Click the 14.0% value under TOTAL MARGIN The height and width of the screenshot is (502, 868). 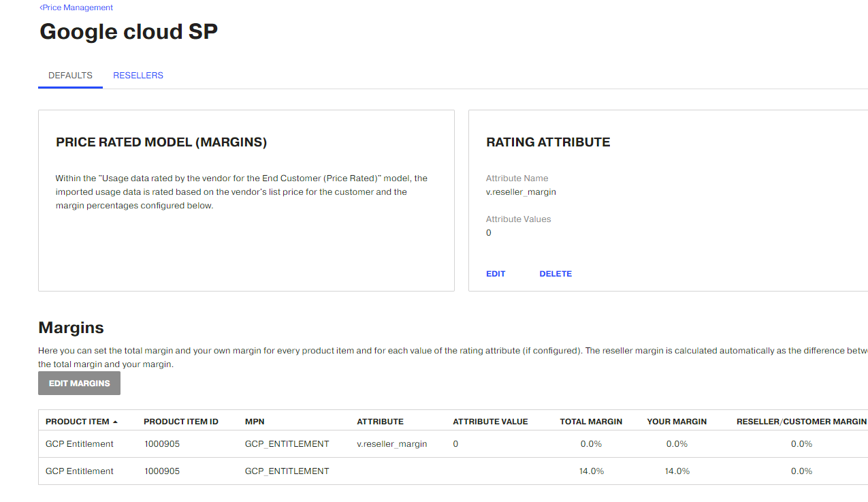click(592, 471)
